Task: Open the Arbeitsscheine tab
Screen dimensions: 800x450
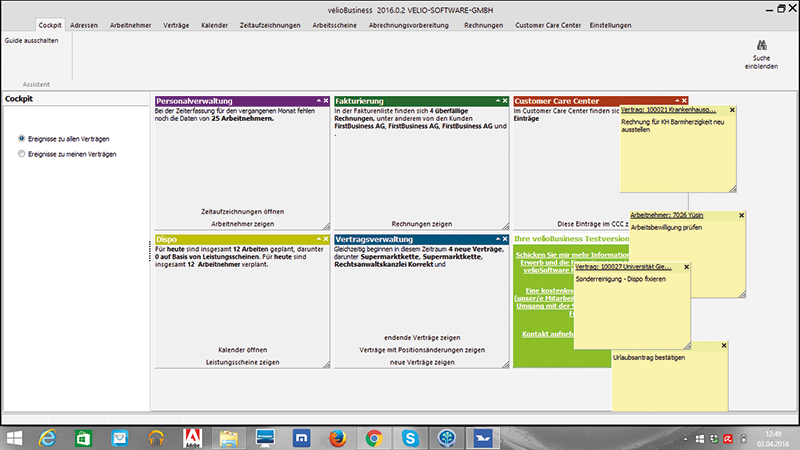Action: pyautogui.click(x=335, y=25)
